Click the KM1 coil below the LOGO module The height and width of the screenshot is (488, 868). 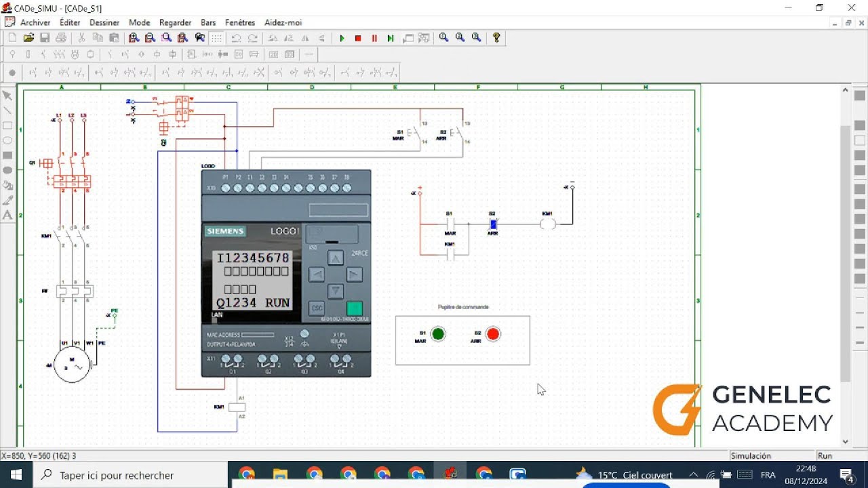point(237,407)
